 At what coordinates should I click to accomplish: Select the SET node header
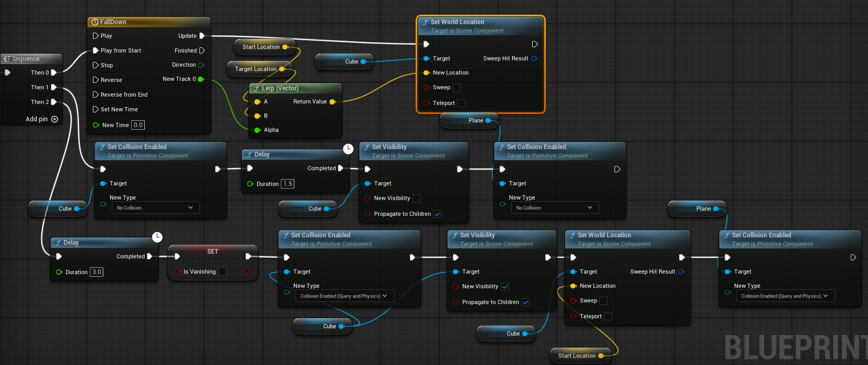(x=213, y=251)
